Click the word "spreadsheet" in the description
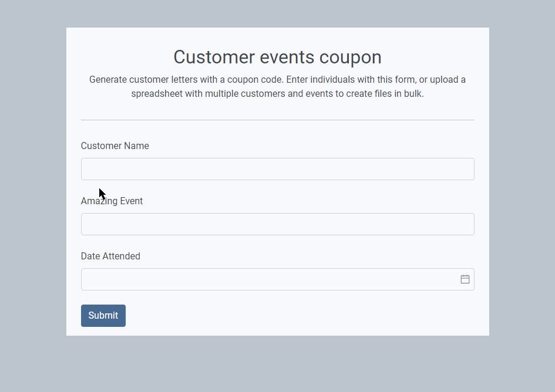This screenshot has height=392, width=555. [x=156, y=94]
